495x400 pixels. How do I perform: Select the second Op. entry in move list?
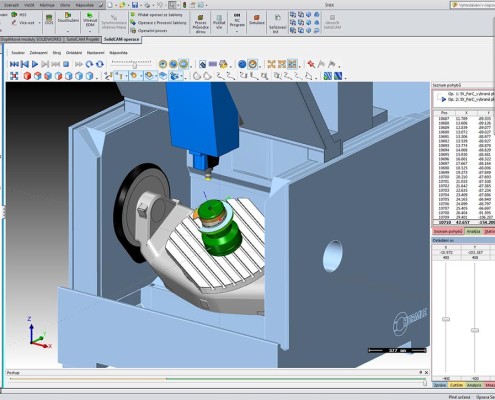coord(466,99)
